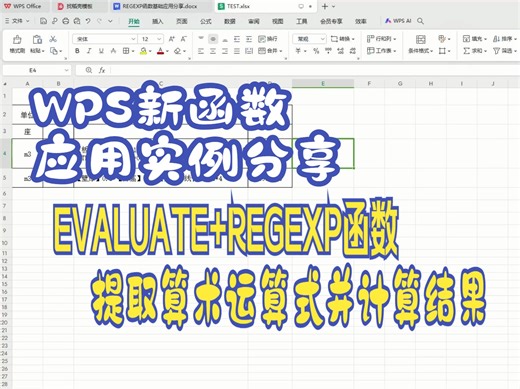
Task: Toggle vertical middle alignment
Action: pos(213,39)
